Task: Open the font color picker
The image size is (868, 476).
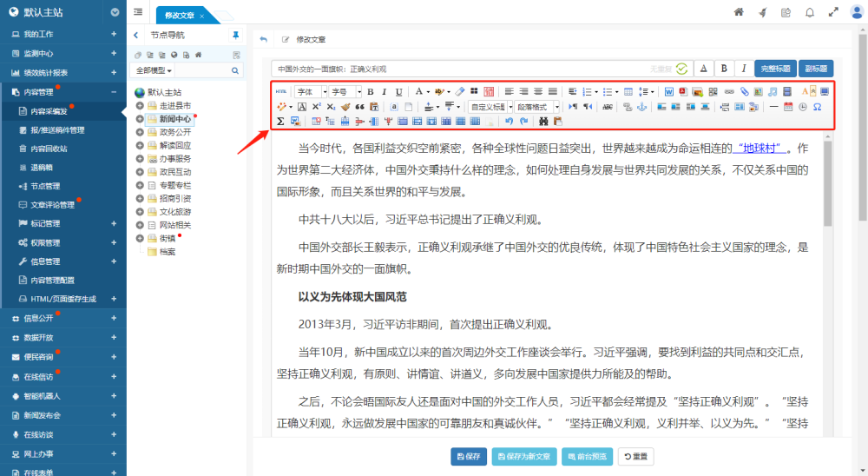Action: (419, 91)
